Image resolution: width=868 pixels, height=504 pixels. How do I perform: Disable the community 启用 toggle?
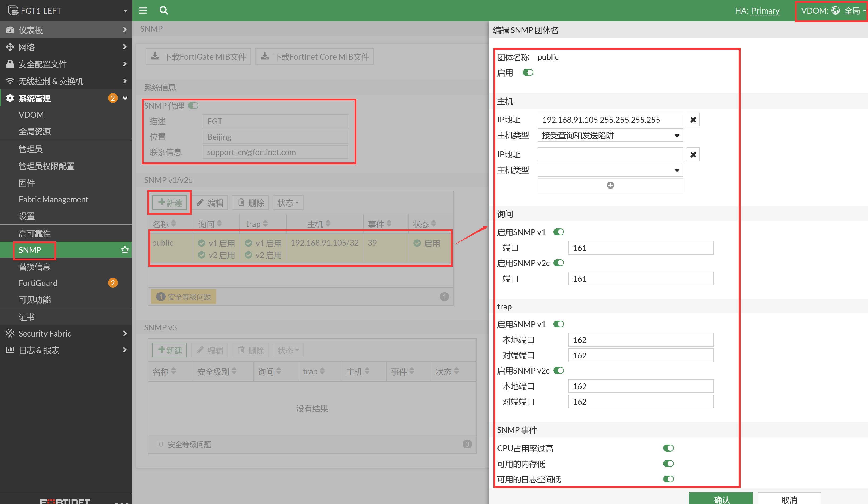pos(528,73)
